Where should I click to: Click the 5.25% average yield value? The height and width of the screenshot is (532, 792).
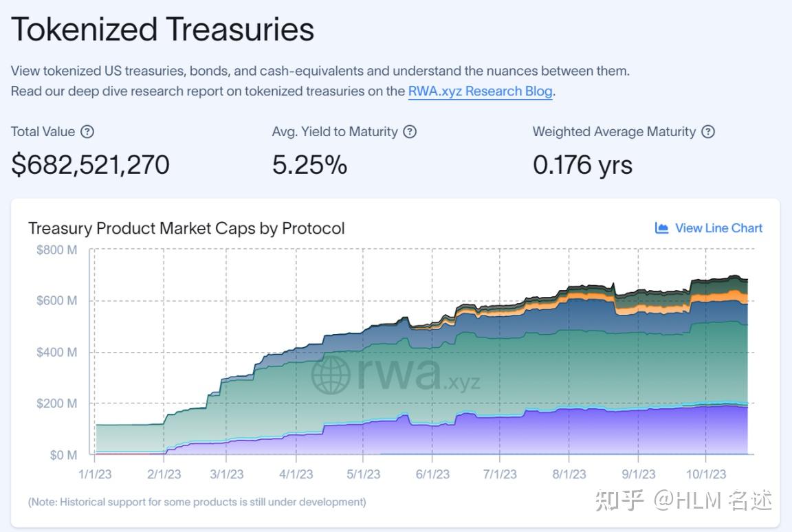pos(309,165)
